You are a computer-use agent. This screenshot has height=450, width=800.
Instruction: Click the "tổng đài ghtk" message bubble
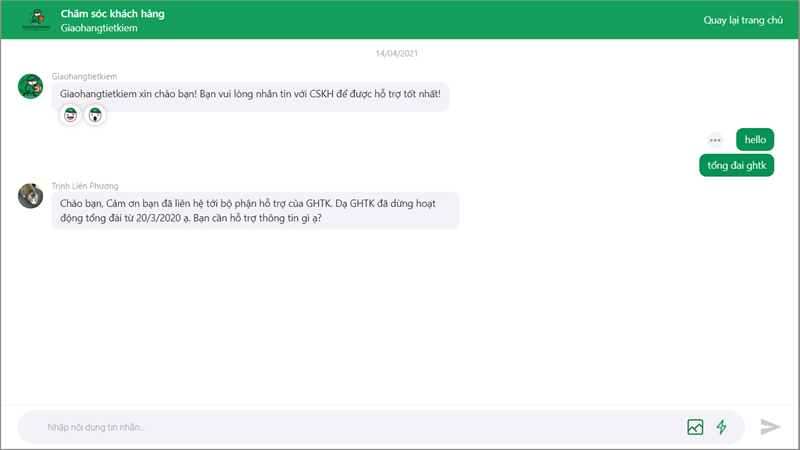[736, 166]
